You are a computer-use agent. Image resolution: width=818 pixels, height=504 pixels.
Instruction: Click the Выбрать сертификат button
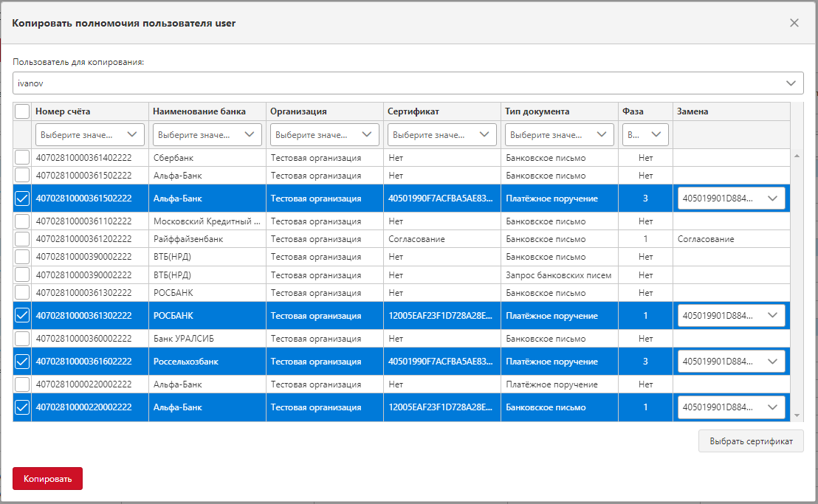click(751, 441)
